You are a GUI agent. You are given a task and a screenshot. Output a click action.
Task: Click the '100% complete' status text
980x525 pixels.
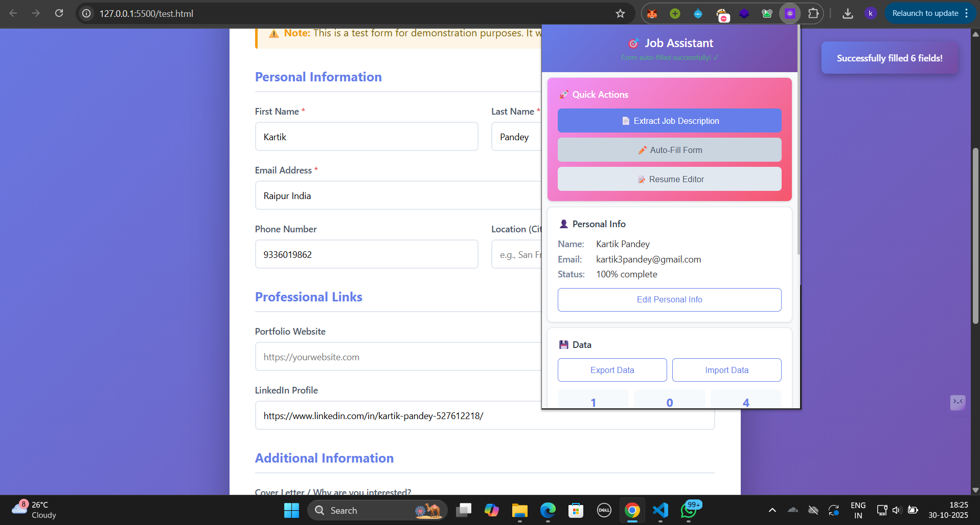(x=627, y=274)
